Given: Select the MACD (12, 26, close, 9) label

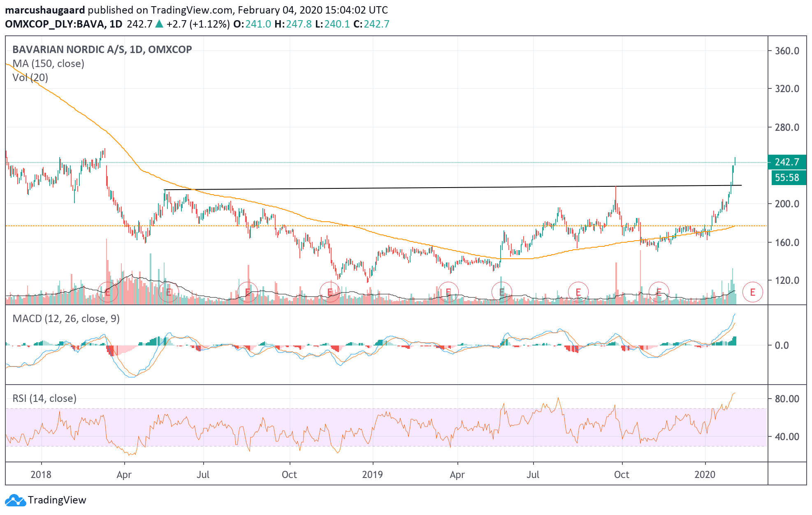Looking at the screenshot, I should coord(66,319).
